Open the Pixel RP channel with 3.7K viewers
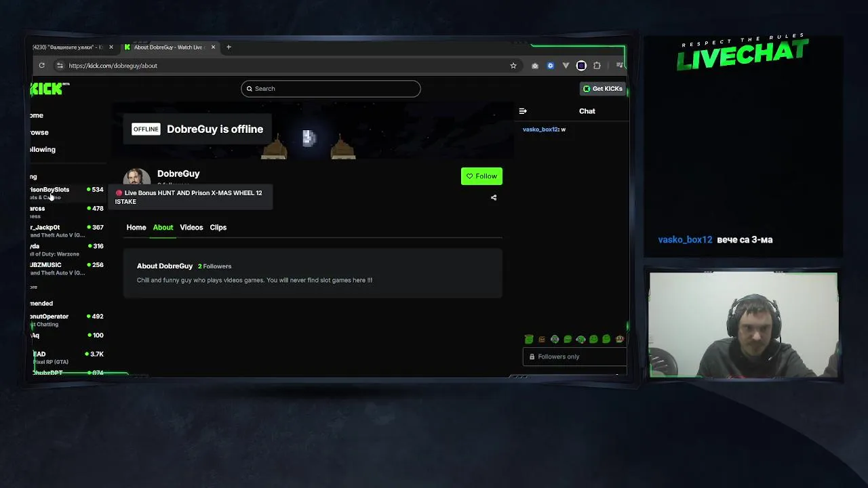 (x=67, y=357)
